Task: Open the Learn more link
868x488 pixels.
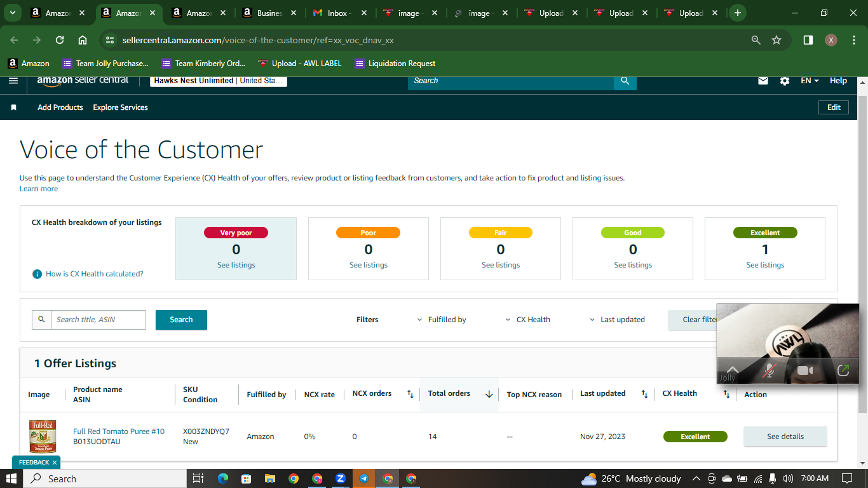Action: 39,189
